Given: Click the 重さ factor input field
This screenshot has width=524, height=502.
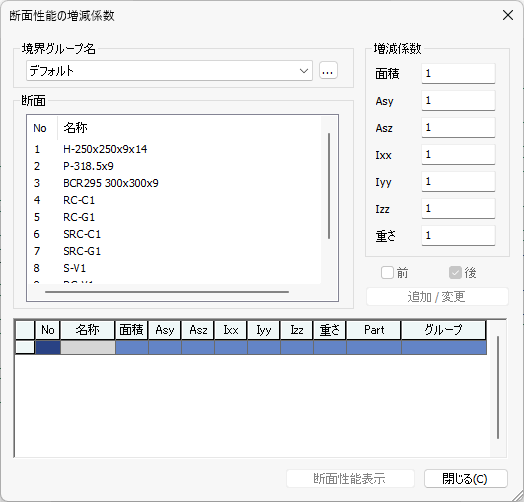Looking at the screenshot, I should coord(458,236).
